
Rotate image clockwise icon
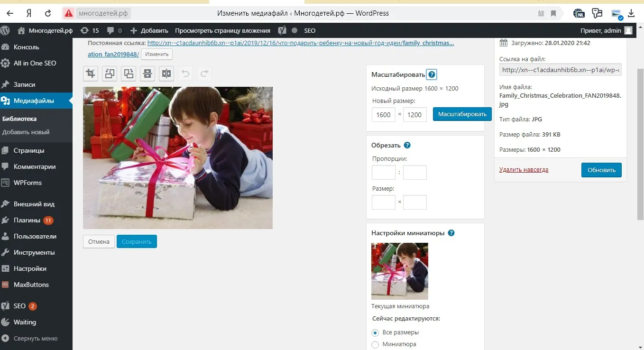pos(129,74)
